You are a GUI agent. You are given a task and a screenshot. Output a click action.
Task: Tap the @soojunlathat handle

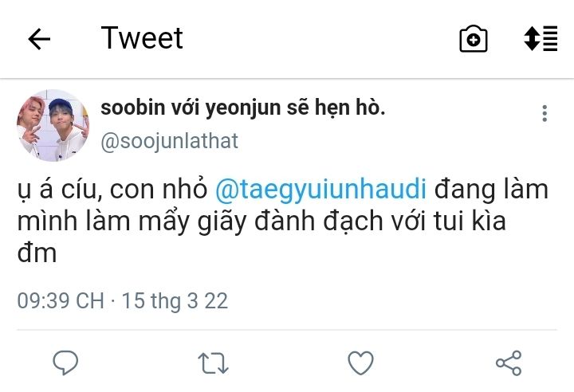pyautogui.click(x=169, y=141)
